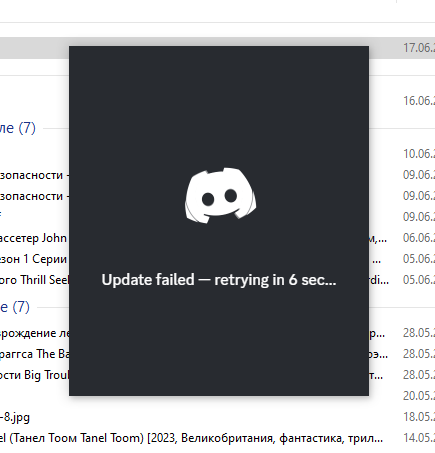Select the "Big Troul" file entry
The image size is (435, 453).
coord(34,375)
